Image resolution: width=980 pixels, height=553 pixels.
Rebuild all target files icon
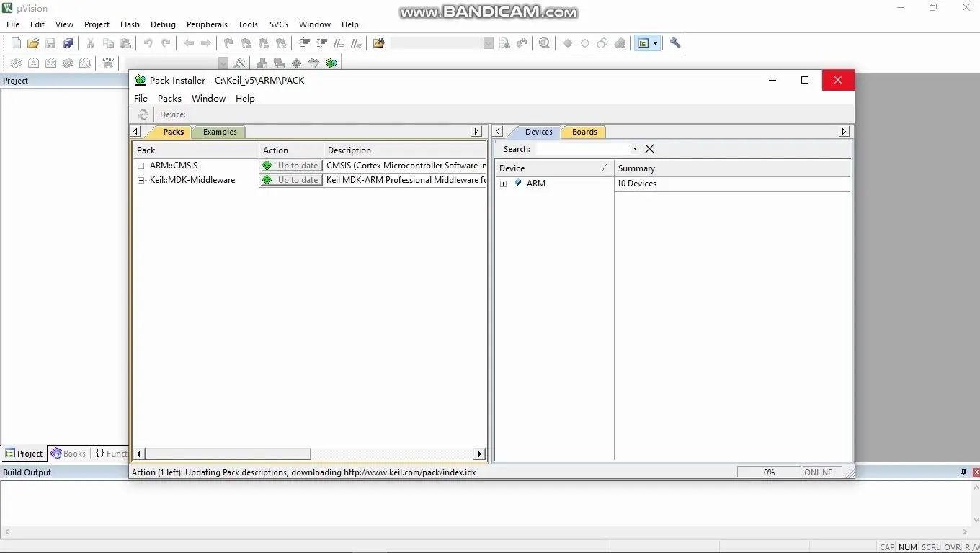click(x=50, y=63)
